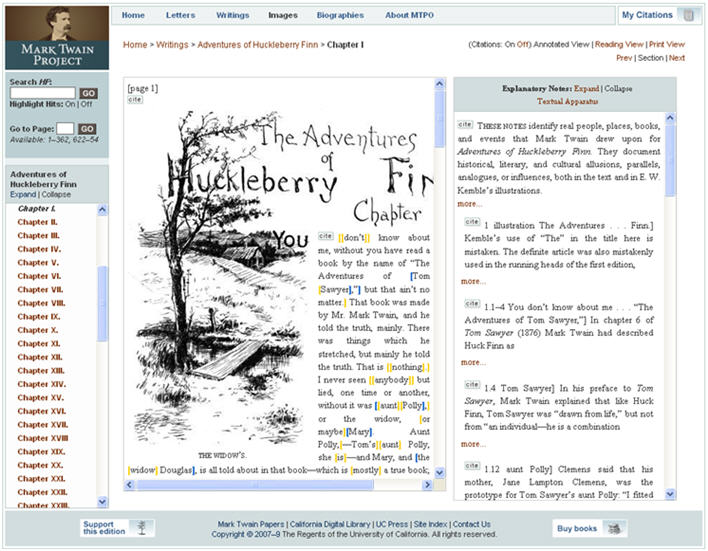This screenshot has height=551, width=708.
Task: Click the up arrow of the notes pane scrollbar
Action: 671,118
